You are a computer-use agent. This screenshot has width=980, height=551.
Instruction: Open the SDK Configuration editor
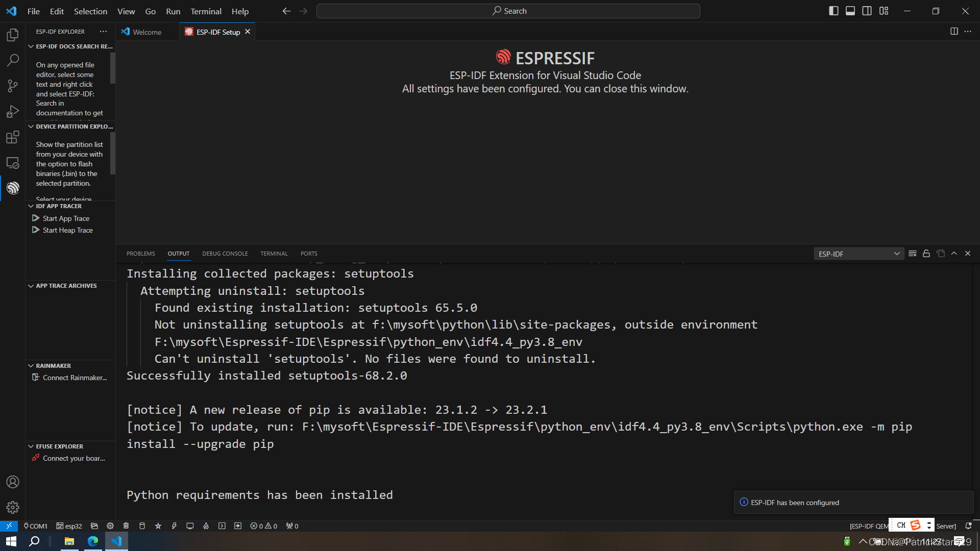pos(110,525)
